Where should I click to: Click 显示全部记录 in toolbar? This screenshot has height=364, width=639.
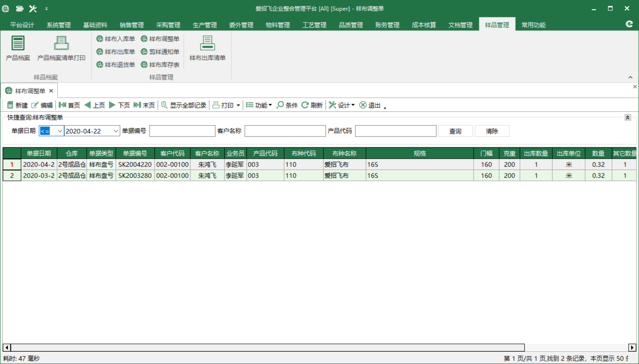tap(184, 105)
